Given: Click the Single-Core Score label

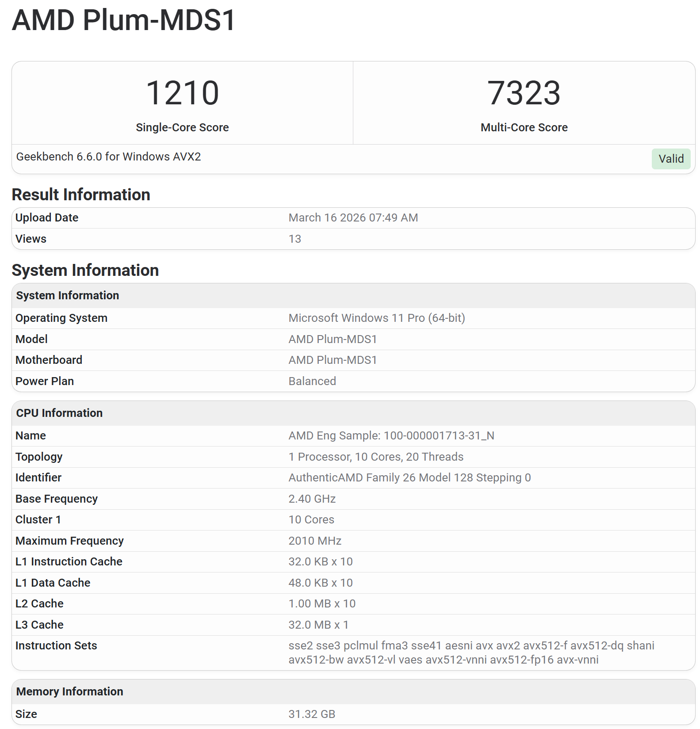Looking at the screenshot, I should click(x=182, y=127).
